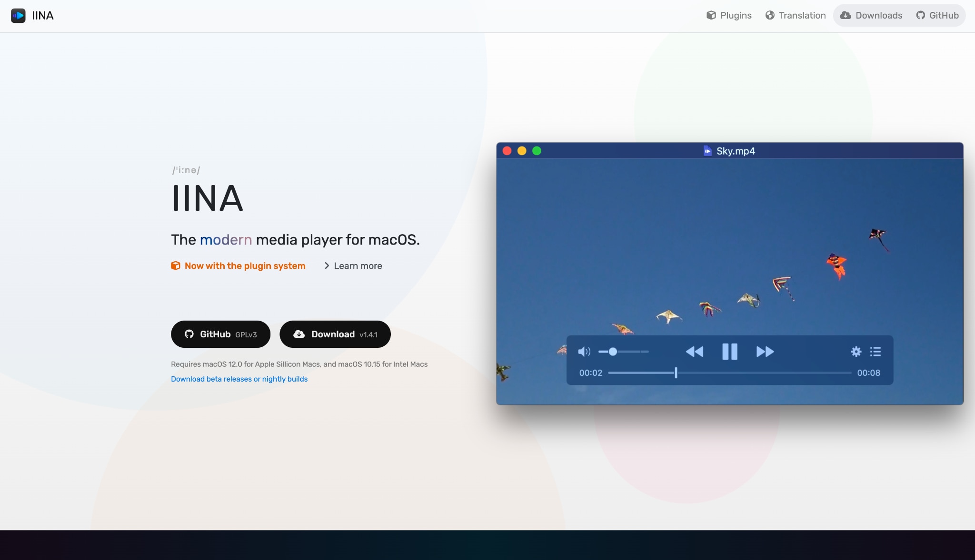This screenshot has height=560, width=975.
Task: Open the Translation page from navigation
Action: pyautogui.click(x=796, y=15)
